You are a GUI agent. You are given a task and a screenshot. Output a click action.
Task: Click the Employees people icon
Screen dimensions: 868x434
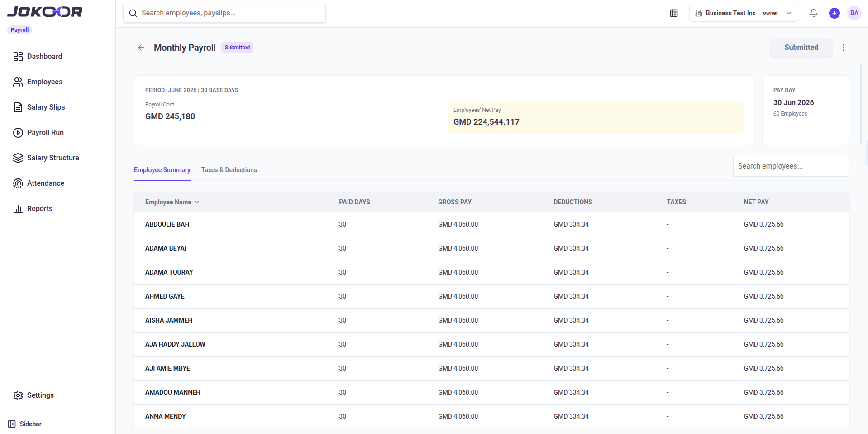point(18,82)
